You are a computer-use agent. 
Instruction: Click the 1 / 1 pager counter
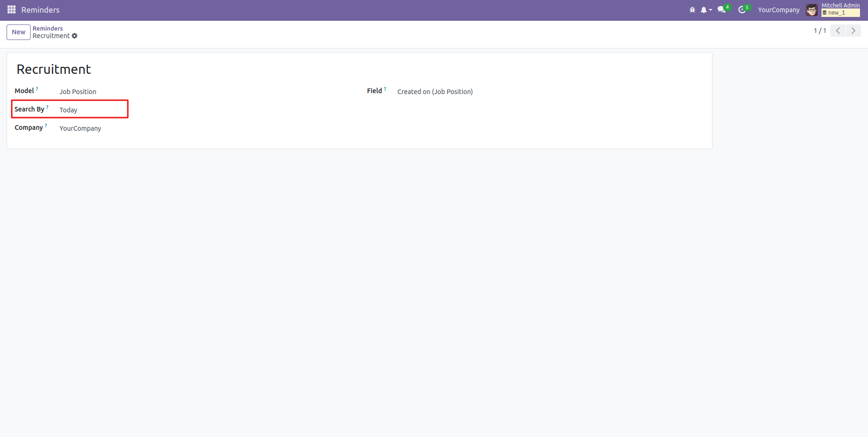[820, 31]
